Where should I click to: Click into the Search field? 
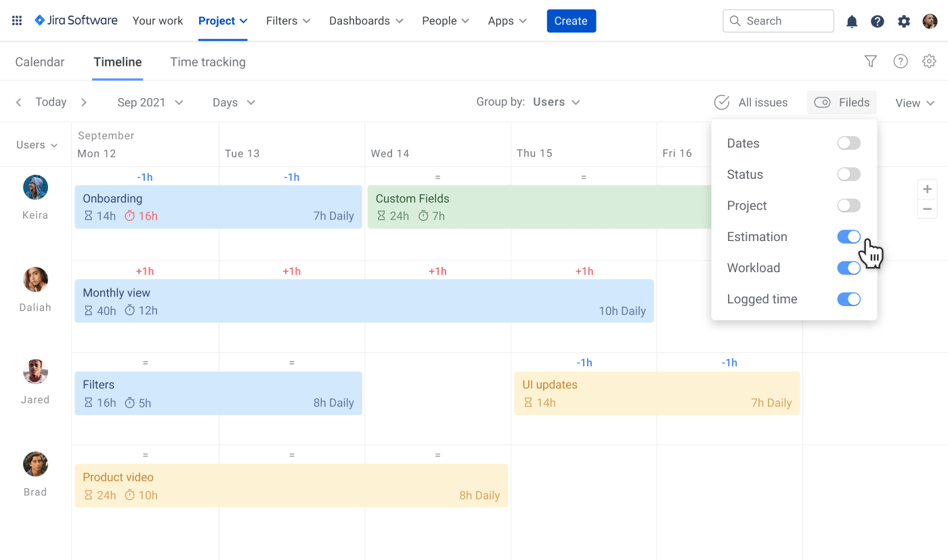click(x=779, y=21)
